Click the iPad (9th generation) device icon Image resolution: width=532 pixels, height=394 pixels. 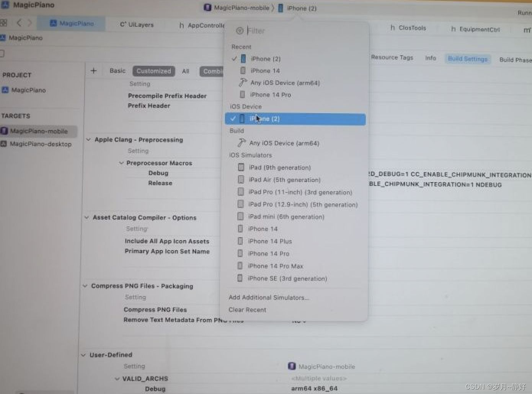point(241,167)
